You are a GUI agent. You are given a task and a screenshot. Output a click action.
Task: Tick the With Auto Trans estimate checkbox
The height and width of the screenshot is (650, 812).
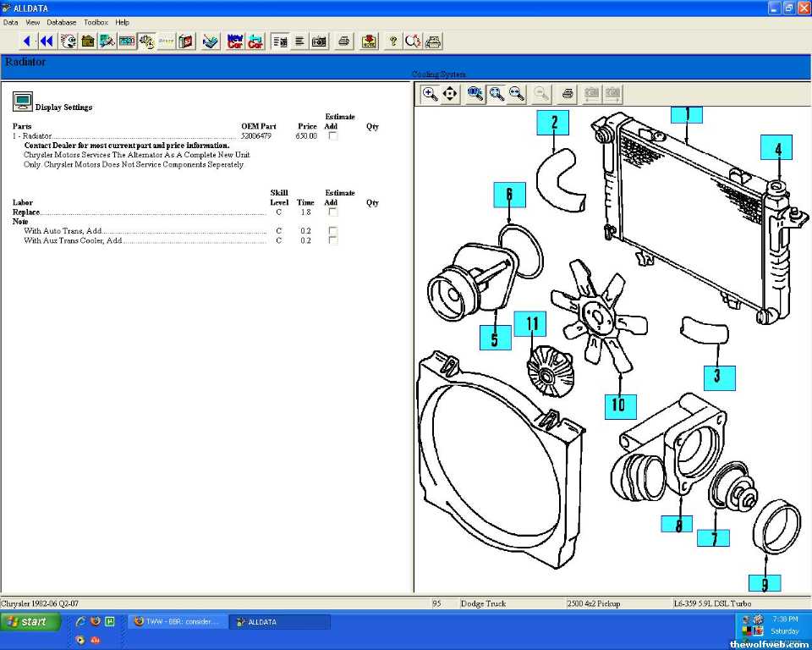(x=332, y=230)
